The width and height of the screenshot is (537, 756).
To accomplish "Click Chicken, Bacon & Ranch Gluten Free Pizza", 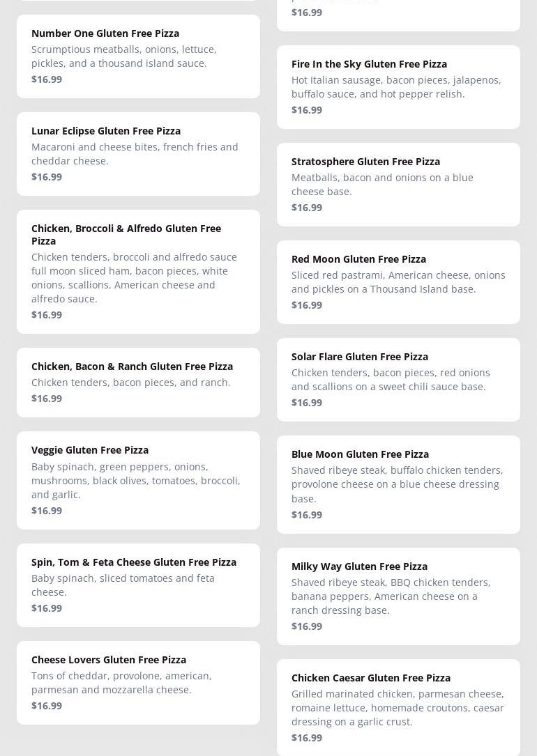I will [132, 367].
